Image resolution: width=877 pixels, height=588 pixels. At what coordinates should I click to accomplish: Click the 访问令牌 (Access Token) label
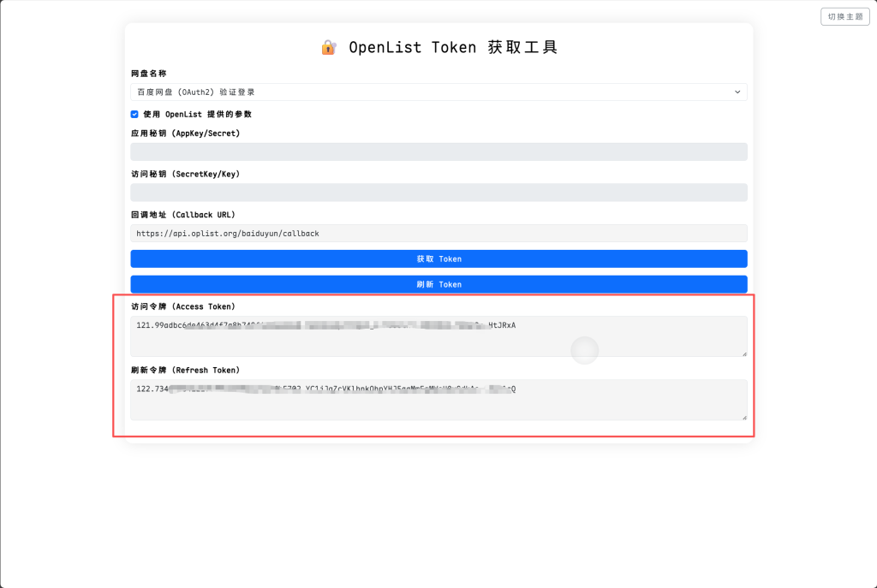click(x=182, y=306)
